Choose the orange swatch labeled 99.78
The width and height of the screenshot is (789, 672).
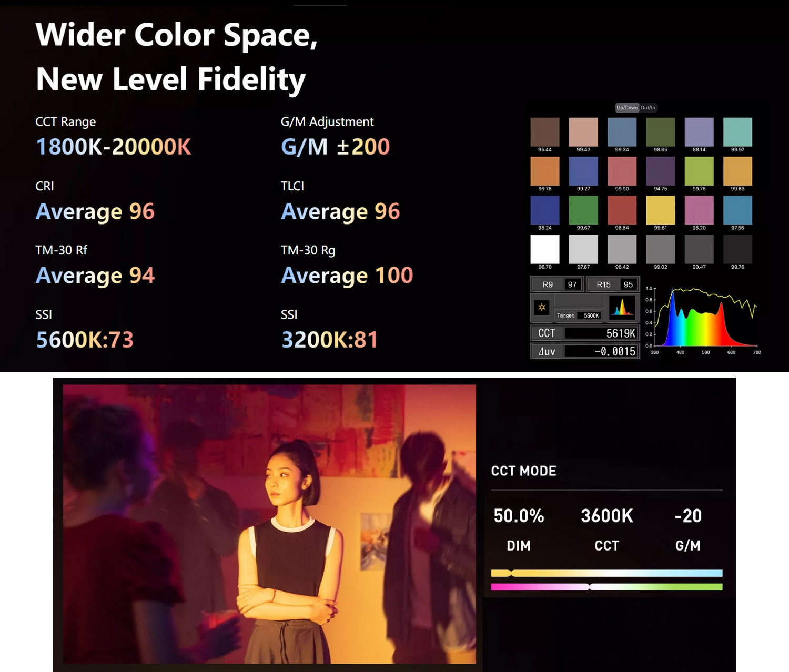[545, 171]
